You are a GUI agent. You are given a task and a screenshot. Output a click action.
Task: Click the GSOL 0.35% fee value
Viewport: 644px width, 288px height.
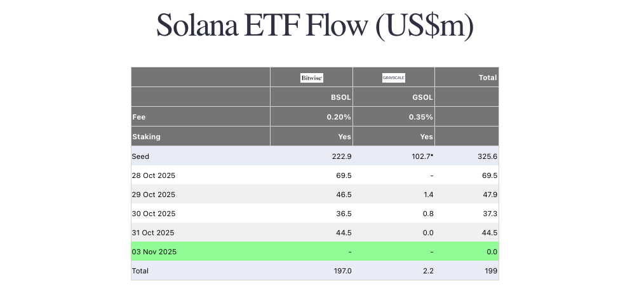[x=420, y=117]
